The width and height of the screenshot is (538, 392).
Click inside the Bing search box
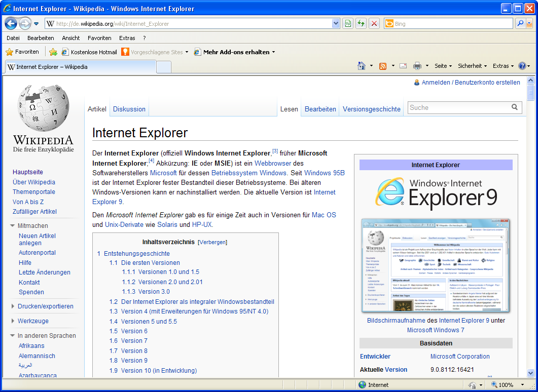(448, 24)
